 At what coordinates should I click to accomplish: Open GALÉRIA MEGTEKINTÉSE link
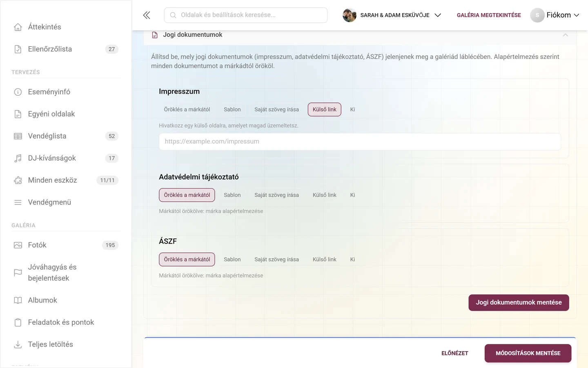click(x=489, y=15)
